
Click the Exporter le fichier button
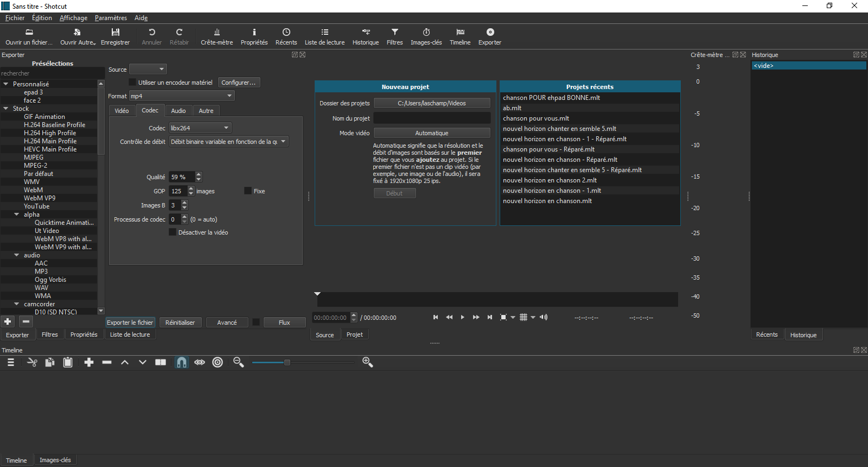[x=130, y=322]
